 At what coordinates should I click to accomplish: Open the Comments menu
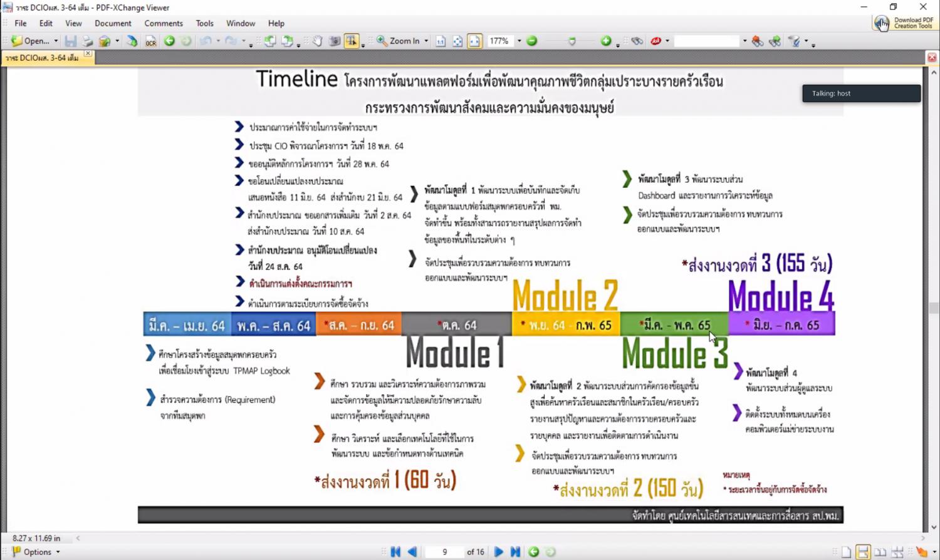click(x=164, y=23)
